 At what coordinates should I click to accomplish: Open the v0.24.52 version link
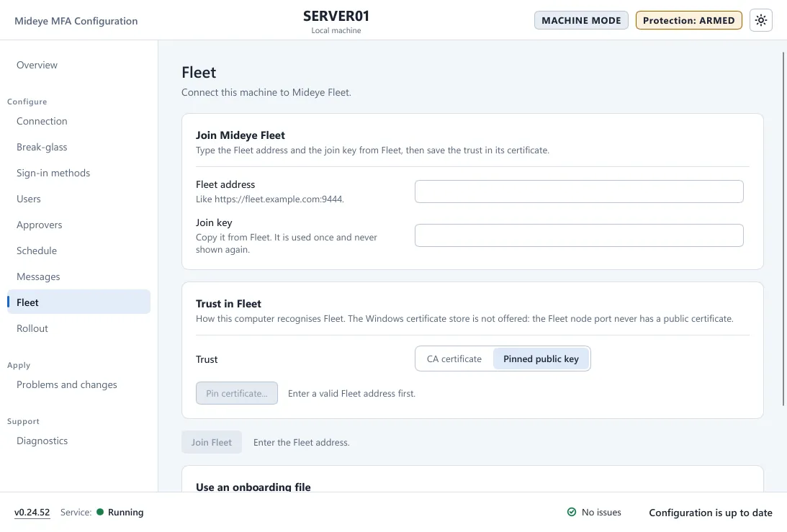[x=32, y=512]
